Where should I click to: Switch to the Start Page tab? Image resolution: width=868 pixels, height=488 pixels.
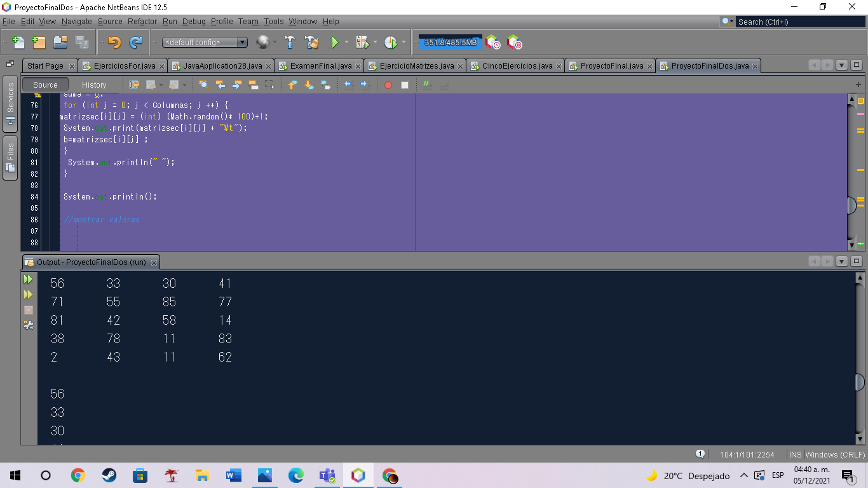click(45, 65)
